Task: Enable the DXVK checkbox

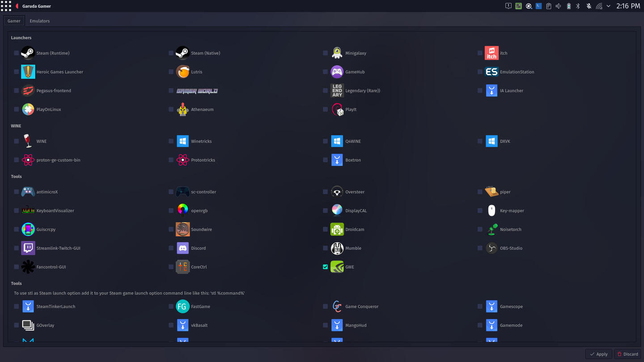Action: pyautogui.click(x=480, y=141)
